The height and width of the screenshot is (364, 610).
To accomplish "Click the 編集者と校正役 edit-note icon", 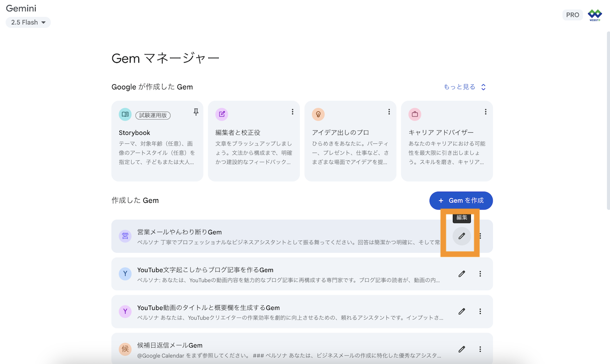I will point(222,114).
